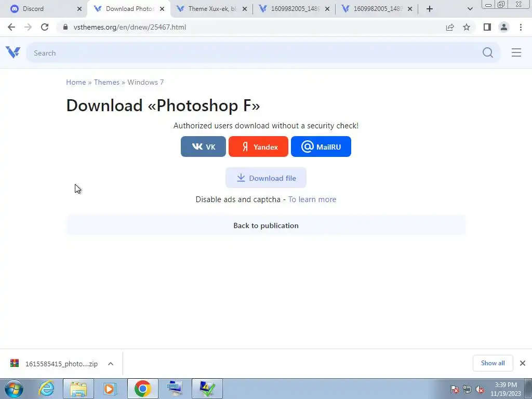
Task: Open Windows Start menu
Action: coord(14,389)
